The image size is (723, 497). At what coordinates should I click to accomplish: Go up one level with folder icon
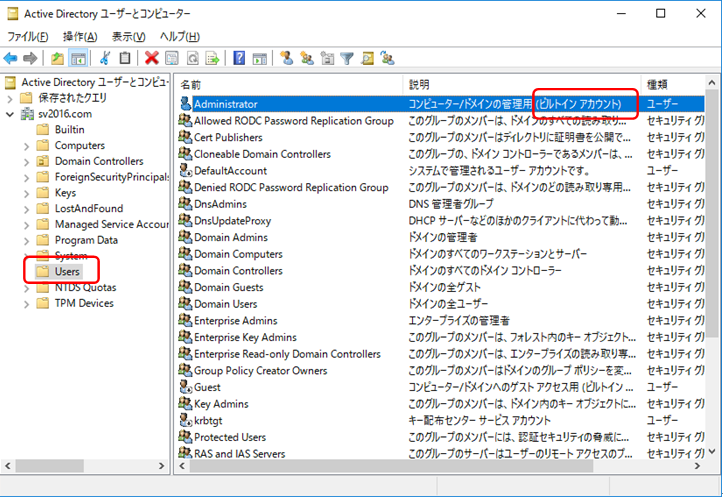pyautogui.click(x=57, y=59)
